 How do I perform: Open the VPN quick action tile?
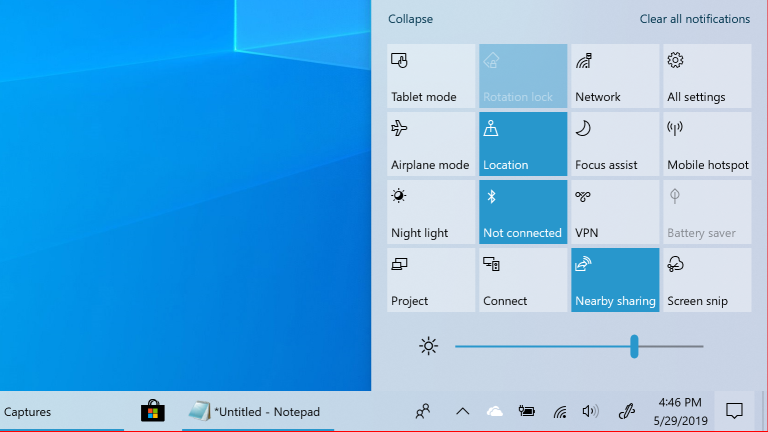[x=615, y=212]
